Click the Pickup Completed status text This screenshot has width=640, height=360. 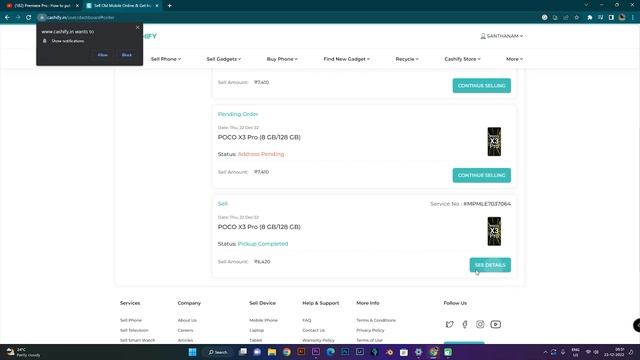click(x=263, y=244)
